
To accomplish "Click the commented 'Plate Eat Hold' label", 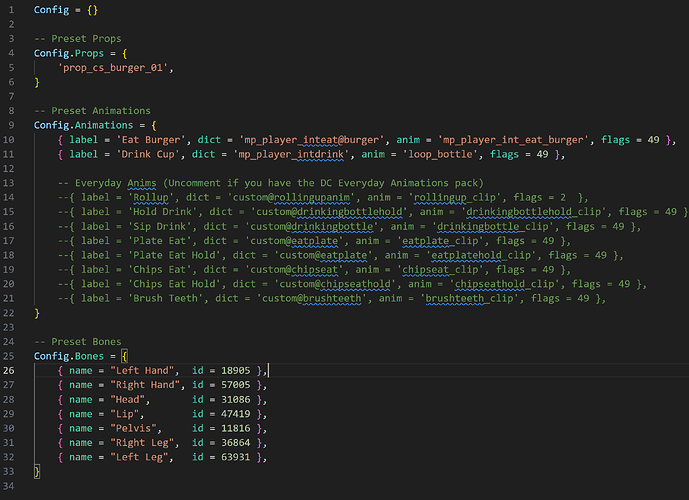I will pyautogui.click(x=174, y=255).
